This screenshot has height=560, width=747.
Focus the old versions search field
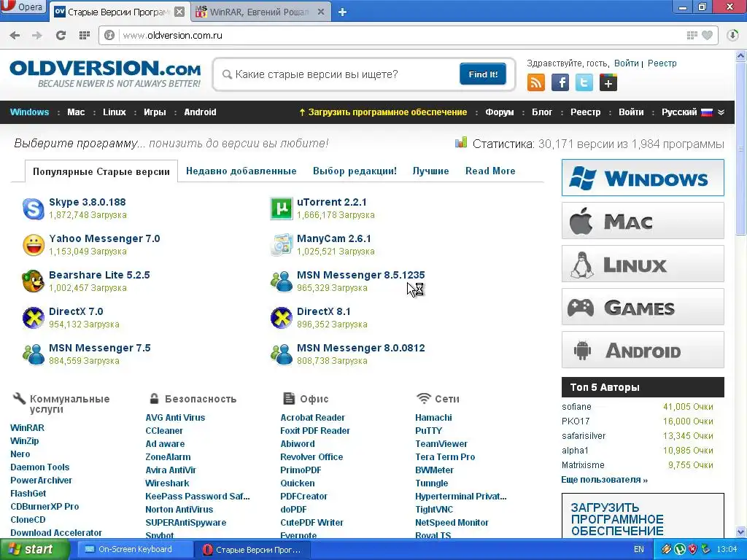click(x=341, y=74)
